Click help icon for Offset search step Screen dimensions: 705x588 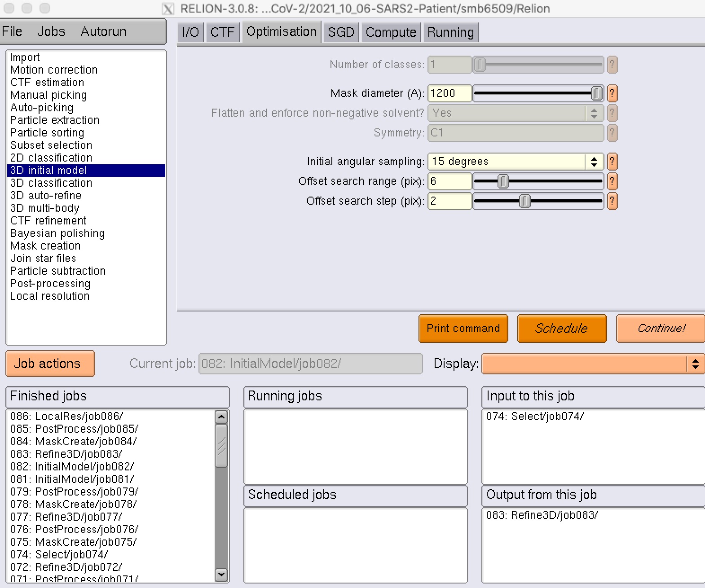[x=612, y=201]
